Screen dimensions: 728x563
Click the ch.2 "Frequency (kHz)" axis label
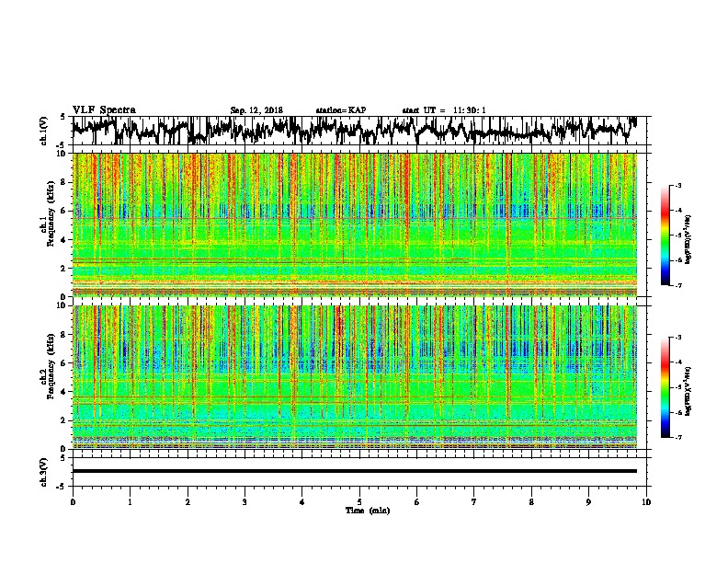tap(51, 365)
